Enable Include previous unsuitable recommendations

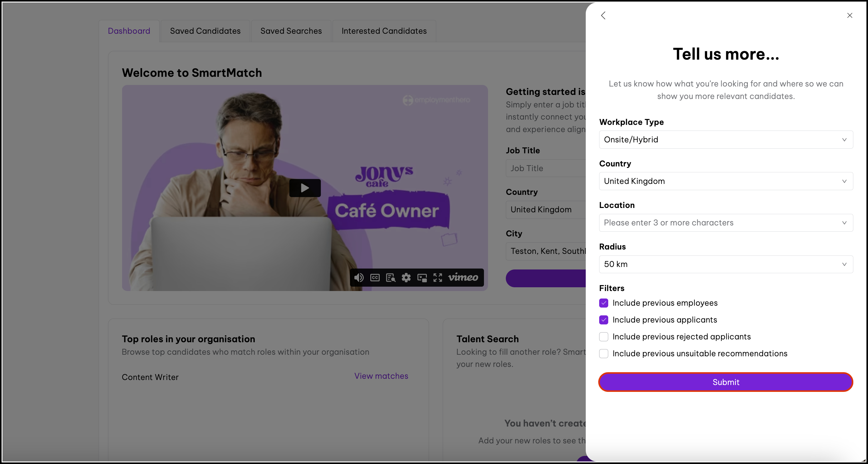coord(604,353)
